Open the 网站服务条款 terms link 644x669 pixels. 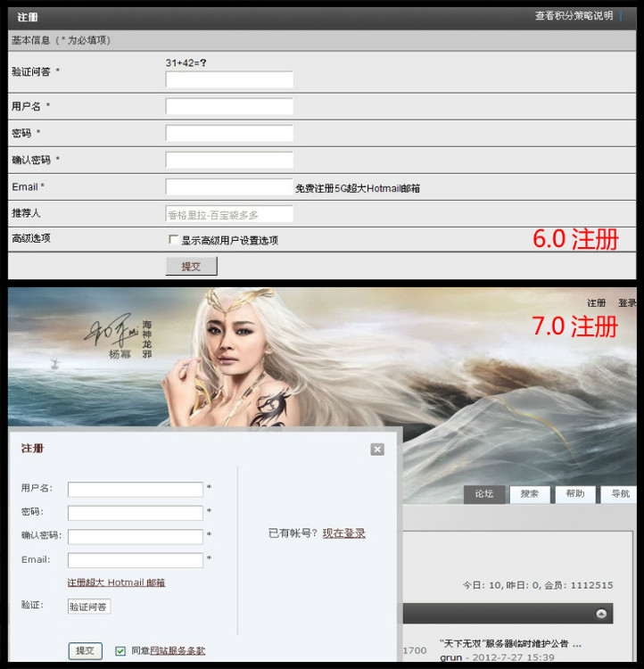[x=178, y=651]
